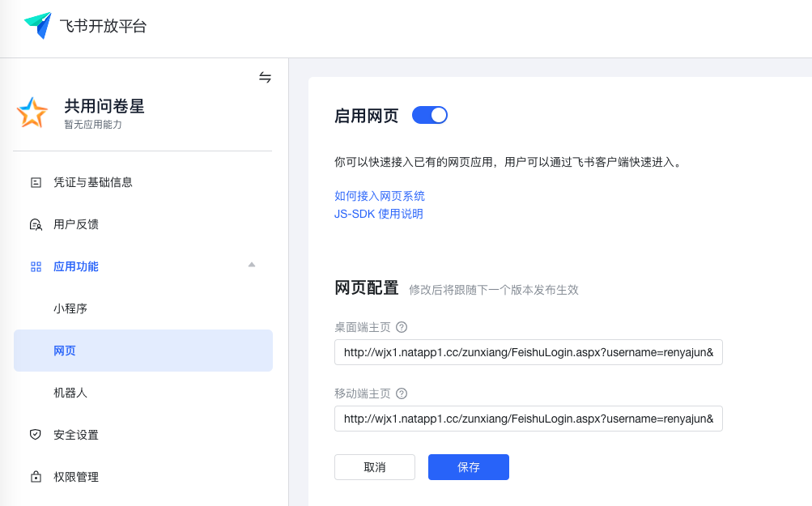Click the 移动端主页 label

click(363, 393)
